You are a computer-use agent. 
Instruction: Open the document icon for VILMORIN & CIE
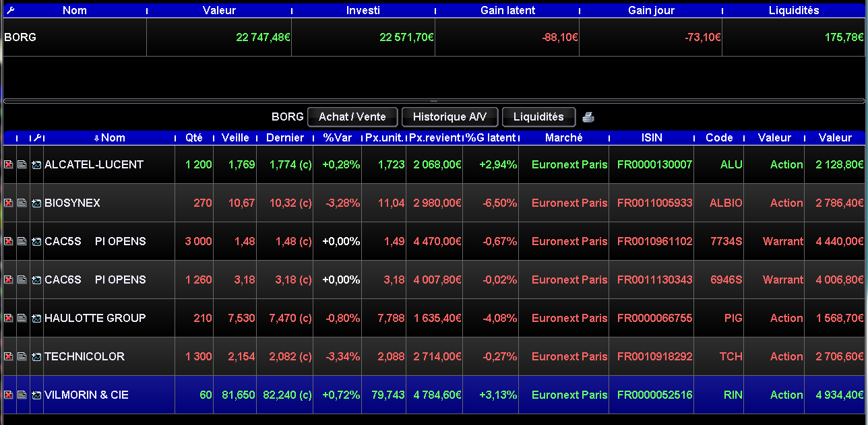(22, 395)
